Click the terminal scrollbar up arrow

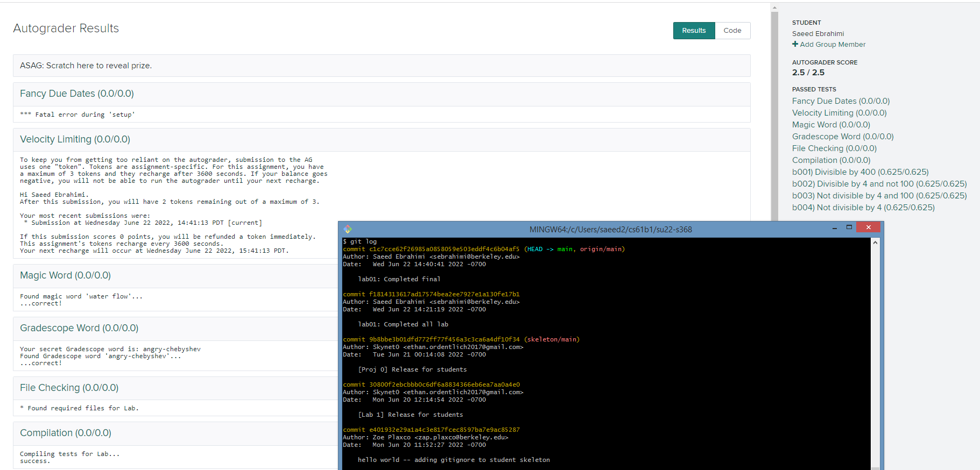pyautogui.click(x=875, y=243)
